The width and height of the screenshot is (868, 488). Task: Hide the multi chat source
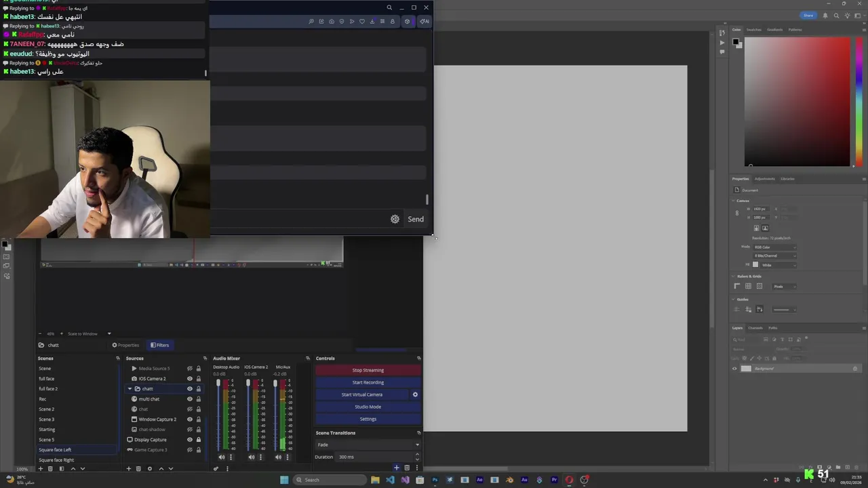[x=190, y=399]
